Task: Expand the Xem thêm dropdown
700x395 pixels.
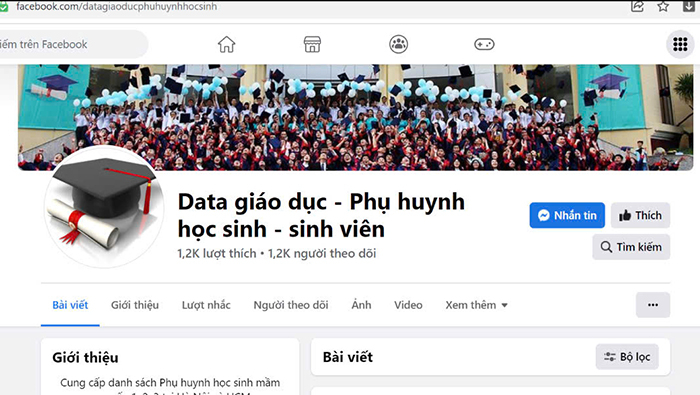Action: point(476,305)
